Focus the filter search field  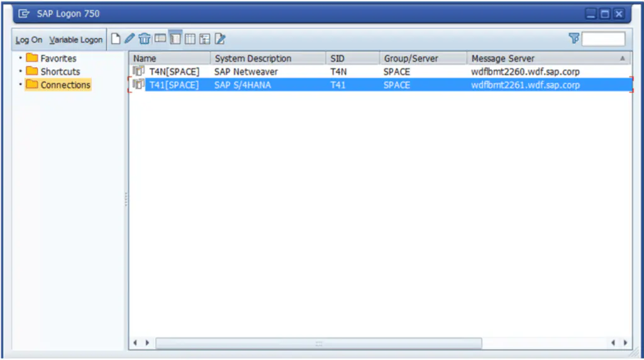603,39
